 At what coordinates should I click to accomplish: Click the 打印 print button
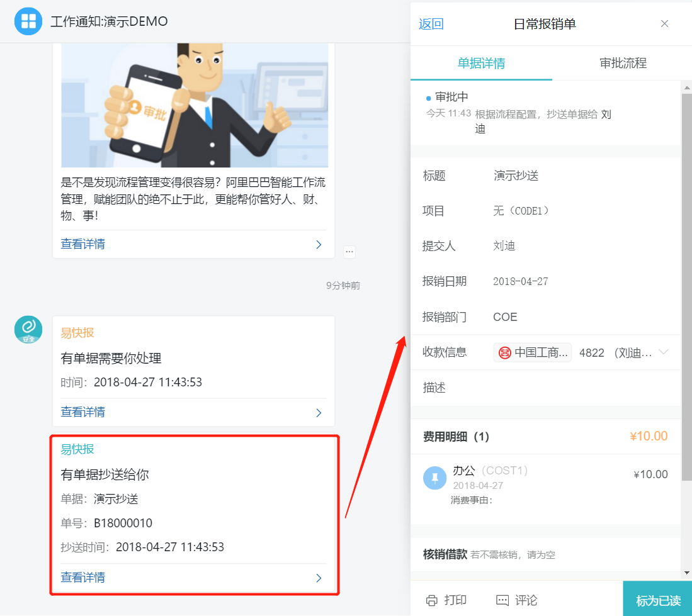coord(446,600)
